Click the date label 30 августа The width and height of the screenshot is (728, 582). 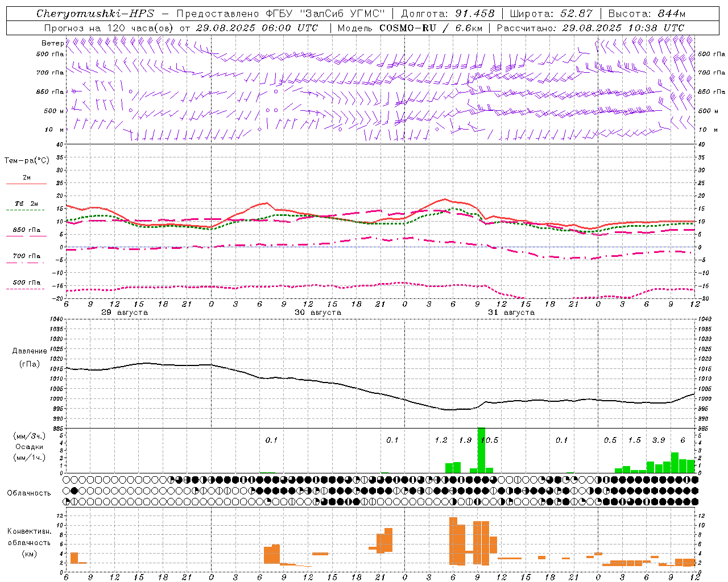tap(318, 313)
